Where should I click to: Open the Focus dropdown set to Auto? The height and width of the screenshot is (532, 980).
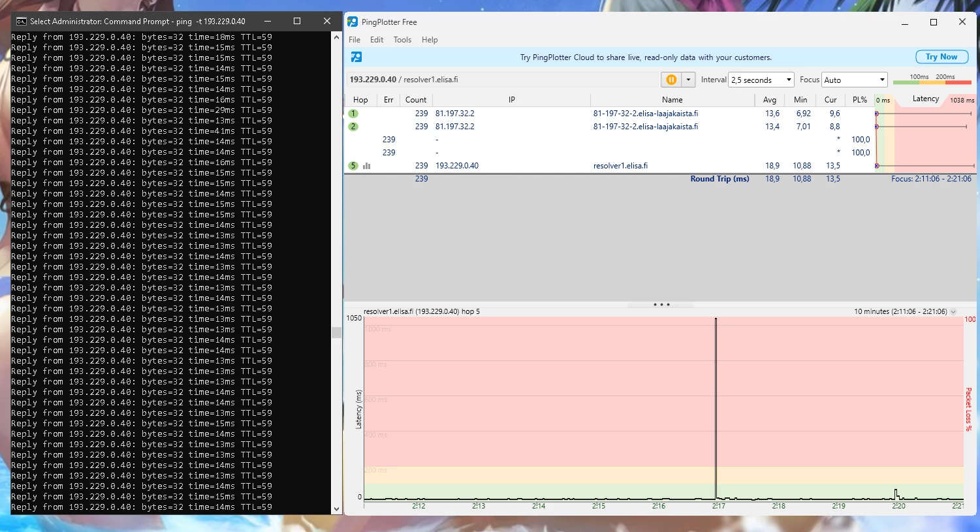855,80
